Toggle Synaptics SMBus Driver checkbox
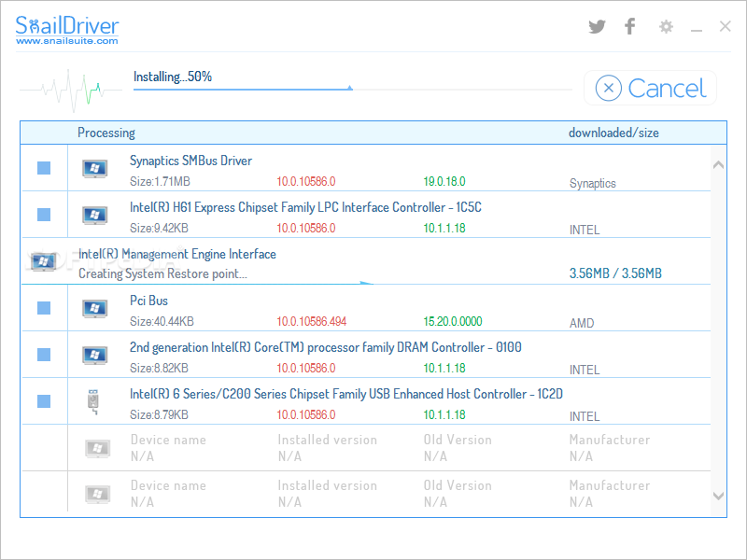Screen dimensions: 747x560 [x=44, y=168]
